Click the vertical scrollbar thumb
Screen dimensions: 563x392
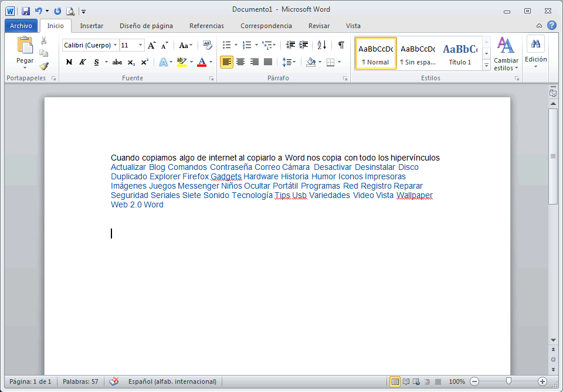(x=553, y=156)
